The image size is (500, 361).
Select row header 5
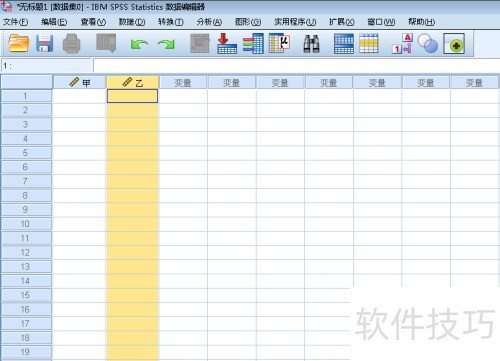(x=26, y=153)
